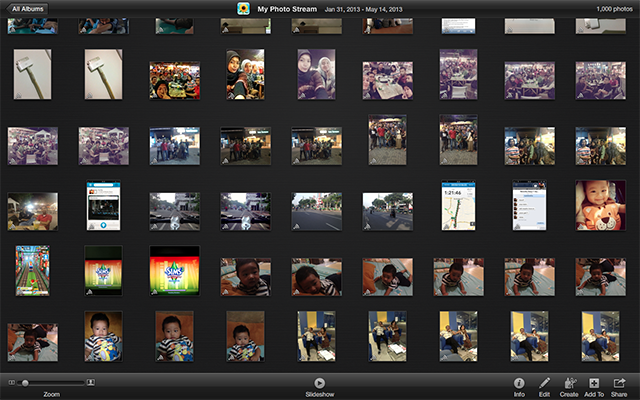
Task: Go back with the All Albums button
Action: [27, 9]
